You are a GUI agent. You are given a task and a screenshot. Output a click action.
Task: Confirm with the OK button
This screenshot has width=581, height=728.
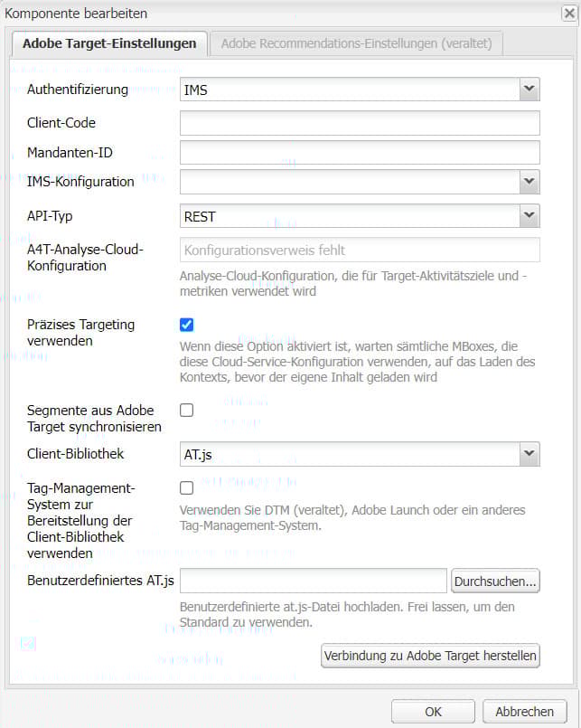pyautogui.click(x=433, y=712)
